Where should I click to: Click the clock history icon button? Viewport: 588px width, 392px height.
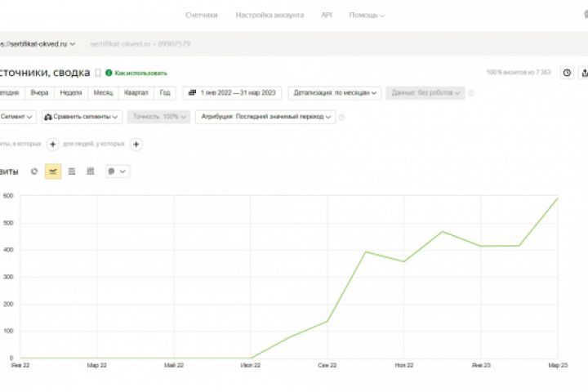(567, 73)
